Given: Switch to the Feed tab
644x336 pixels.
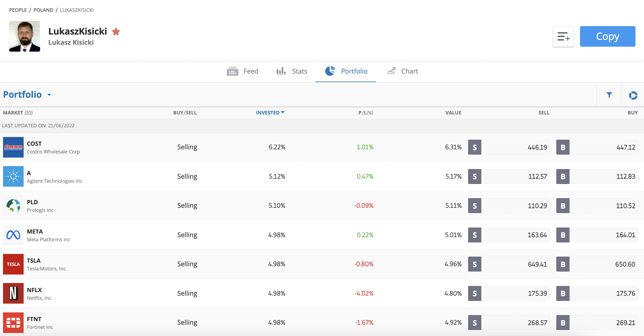Looking at the screenshot, I should [x=242, y=71].
